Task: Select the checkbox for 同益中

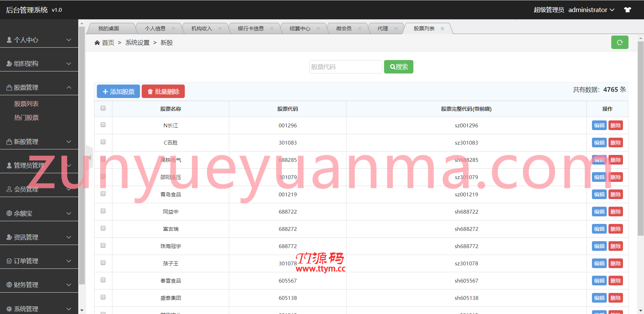Action: [x=103, y=211]
